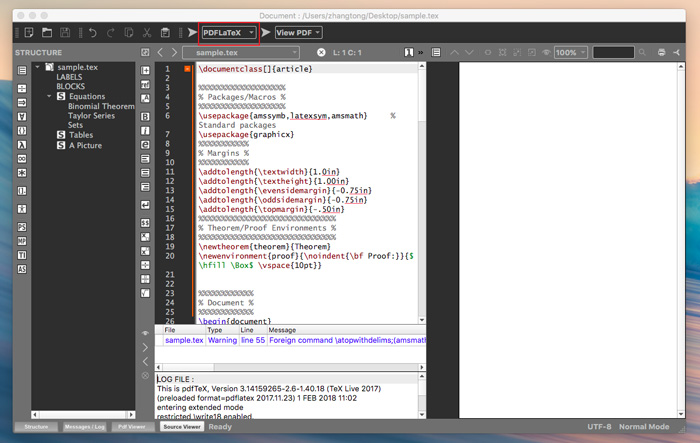Open warning at line 55 link
This screenshot has height=443, width=700.
click(x=253, y=340)
